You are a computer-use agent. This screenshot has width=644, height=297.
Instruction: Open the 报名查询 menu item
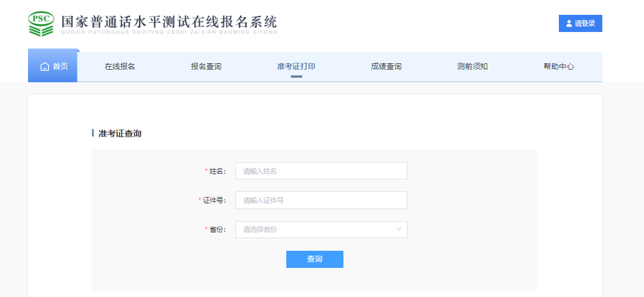(x=206, y=67)
